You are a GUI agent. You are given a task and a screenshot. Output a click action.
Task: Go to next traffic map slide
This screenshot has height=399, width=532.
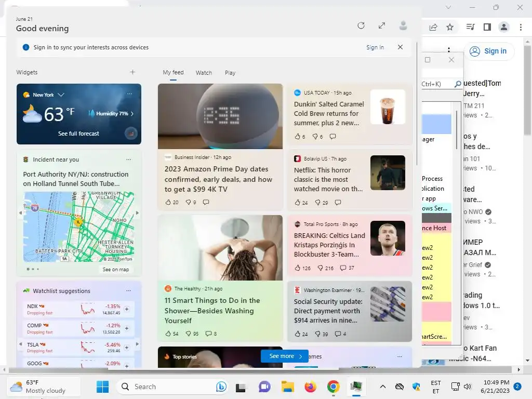click(137, 213)
